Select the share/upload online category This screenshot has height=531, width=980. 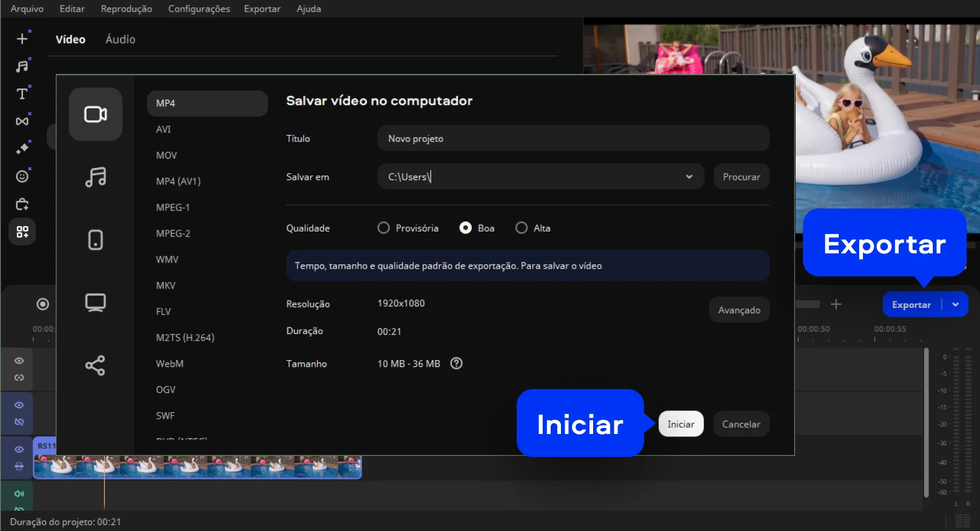(95, 366)
